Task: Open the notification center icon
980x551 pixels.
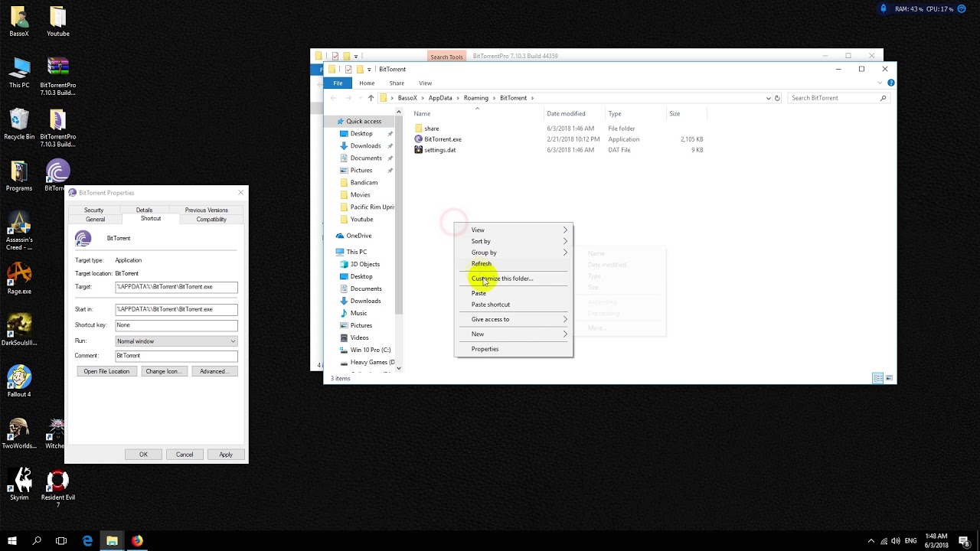Action: (965, 540)
